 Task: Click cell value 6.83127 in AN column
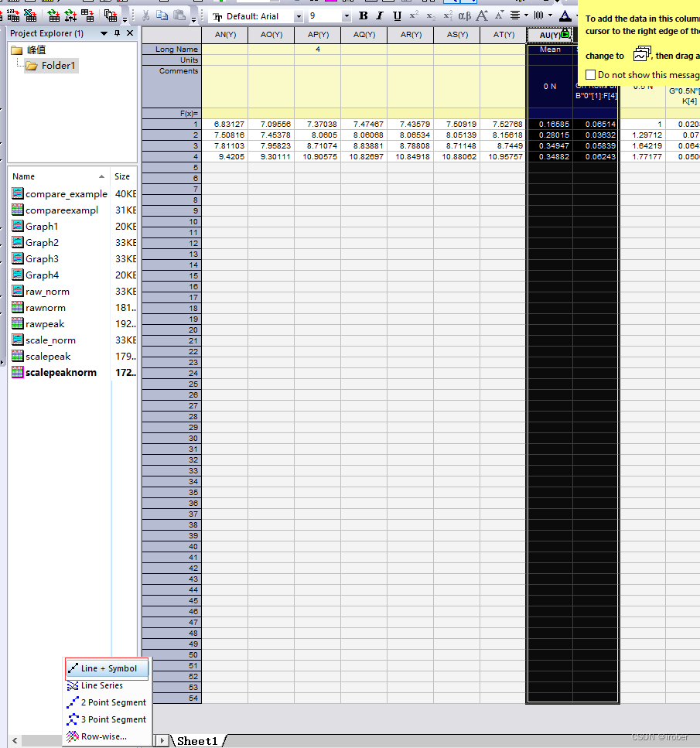(x=225, y=124)
